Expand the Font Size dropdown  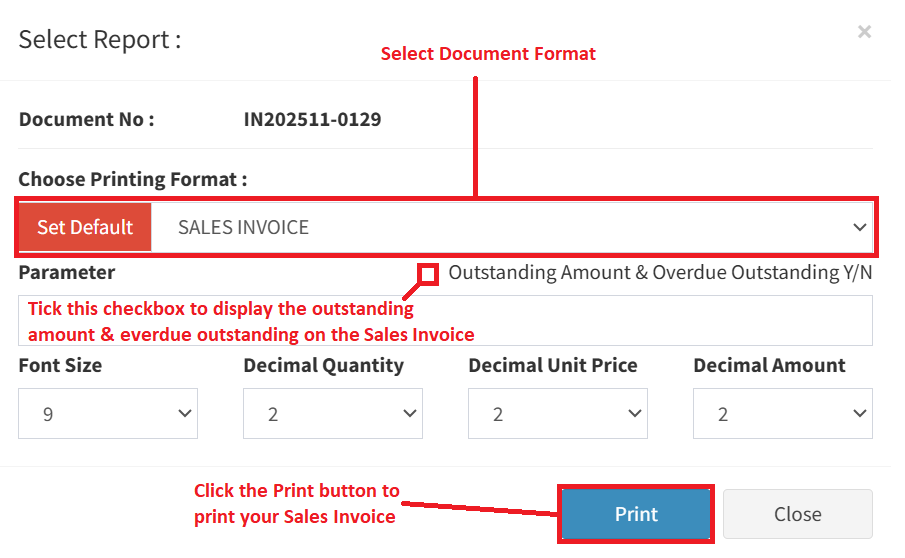[x=108, y=414]
